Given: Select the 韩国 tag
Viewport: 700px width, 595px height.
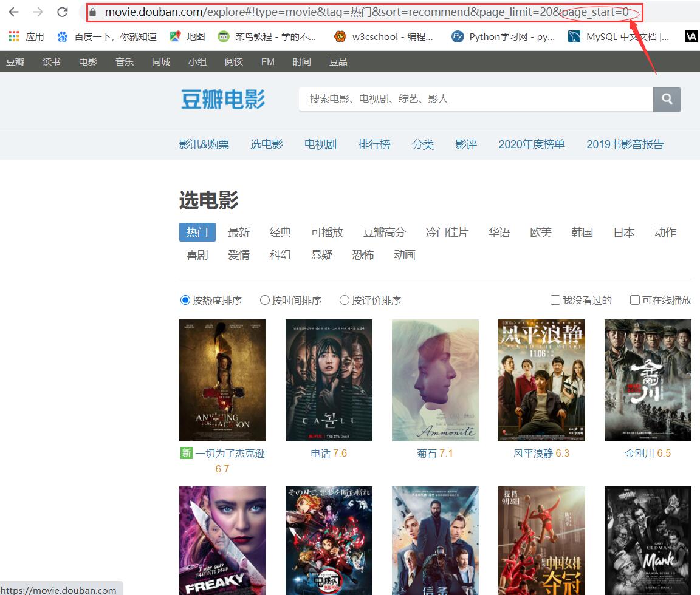Looking at the screenshot, I should coord(582,233).
